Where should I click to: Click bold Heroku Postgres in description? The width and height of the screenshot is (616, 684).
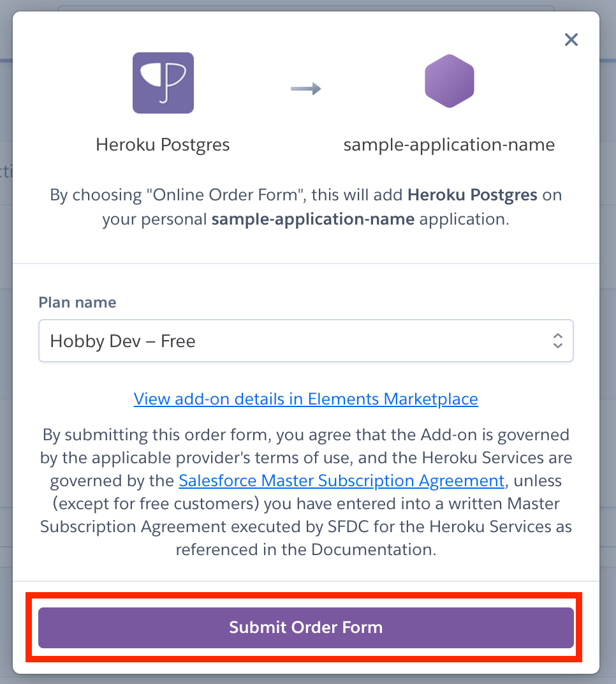(x=472, y=195)
